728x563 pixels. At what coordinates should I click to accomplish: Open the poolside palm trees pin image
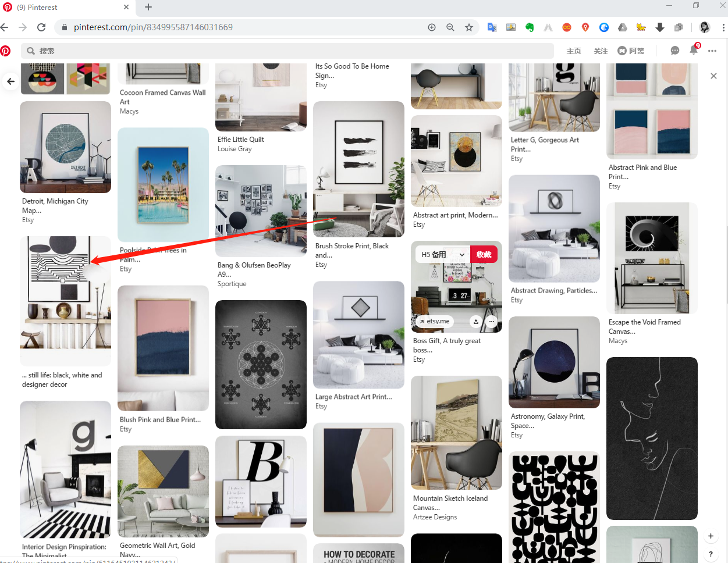tap(163, 184)
